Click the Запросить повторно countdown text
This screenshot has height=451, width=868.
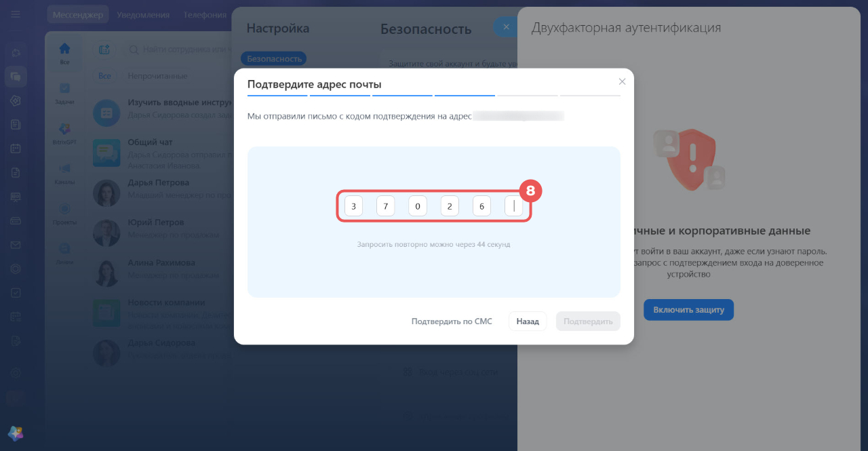pos(434,244)
